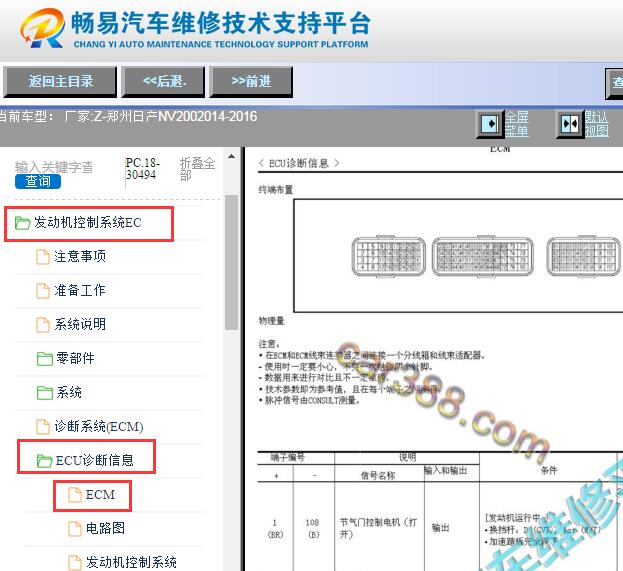
Task: Open the 发动机控制系统 sub-item
Action: click(x=131, y=562)
